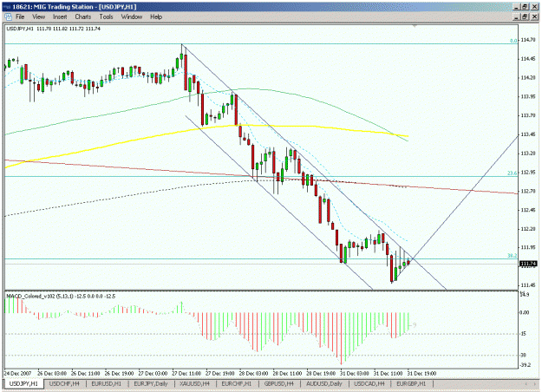Screen dimensions: 542x392
Task: Open the Insert menu
Action: [60, 16]
